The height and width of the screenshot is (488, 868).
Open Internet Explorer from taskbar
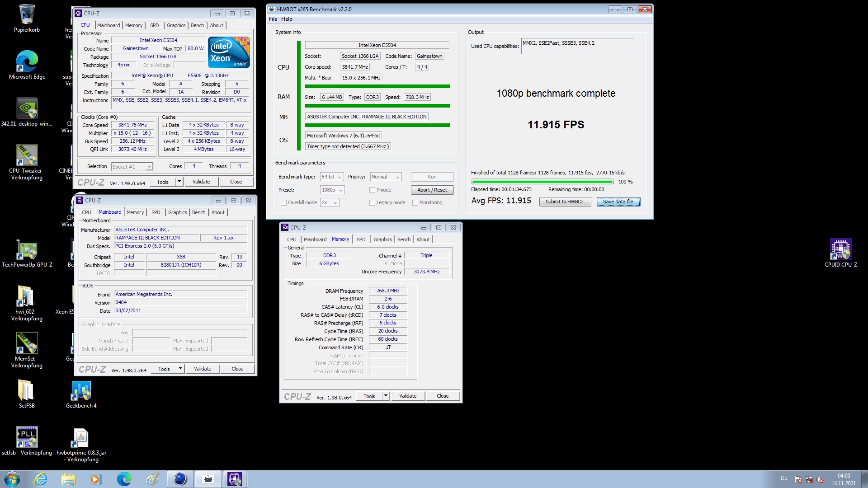[41, 479]
